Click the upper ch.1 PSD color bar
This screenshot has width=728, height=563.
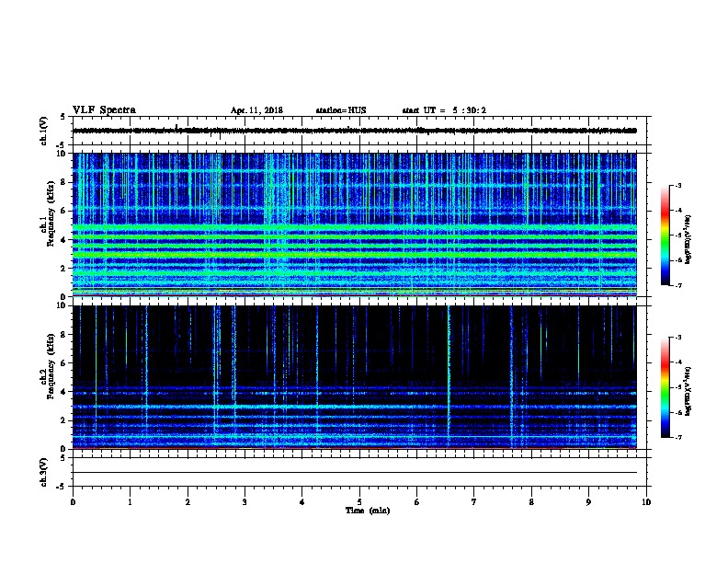click(x=665, y=236)
